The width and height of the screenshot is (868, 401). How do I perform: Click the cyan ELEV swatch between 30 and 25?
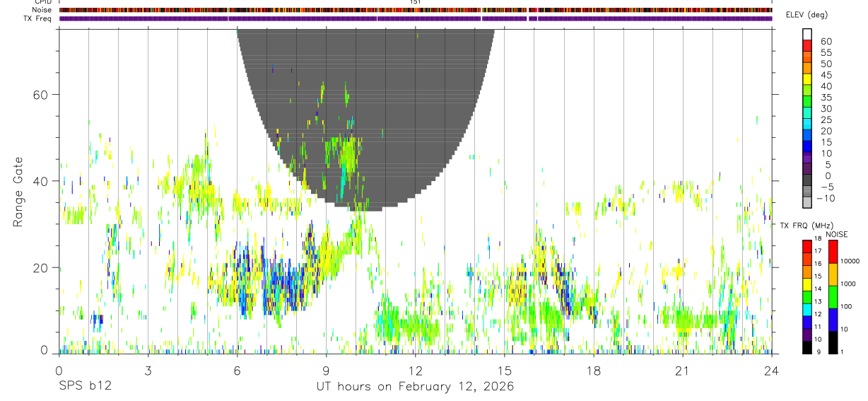coord(807,113)
